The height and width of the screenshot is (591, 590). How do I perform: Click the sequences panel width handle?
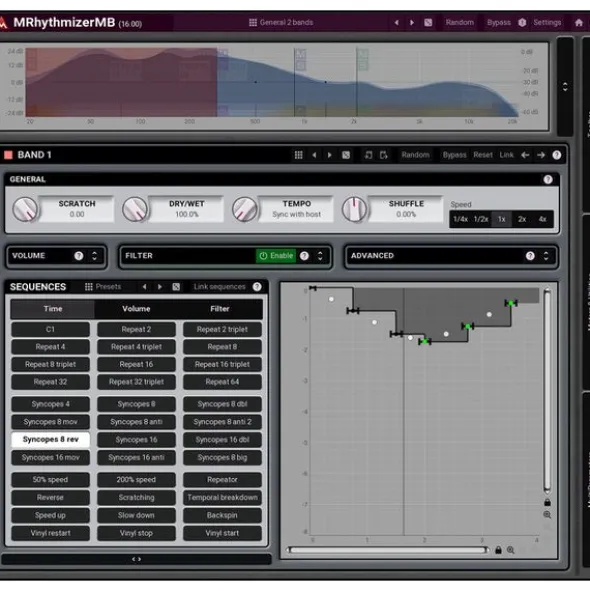pyautogui.click(x=136, y=559)
